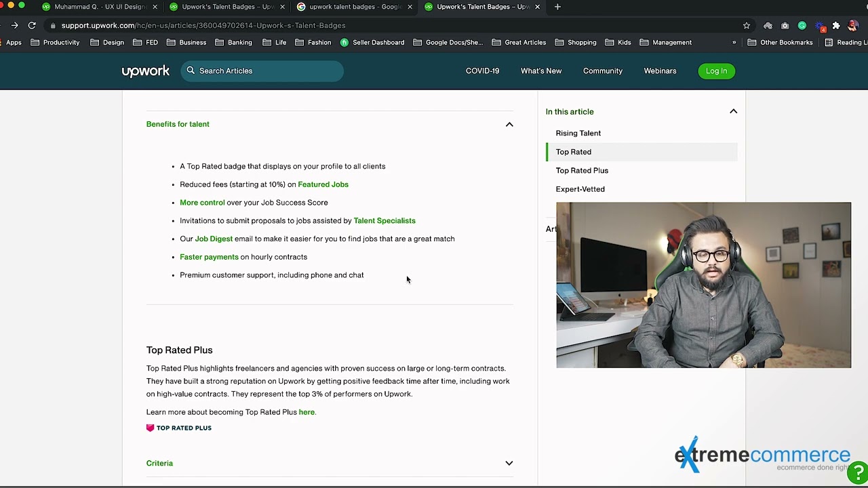868x488 pixels.
Task: Open the FED bookmarks folder
Action: 146,42
